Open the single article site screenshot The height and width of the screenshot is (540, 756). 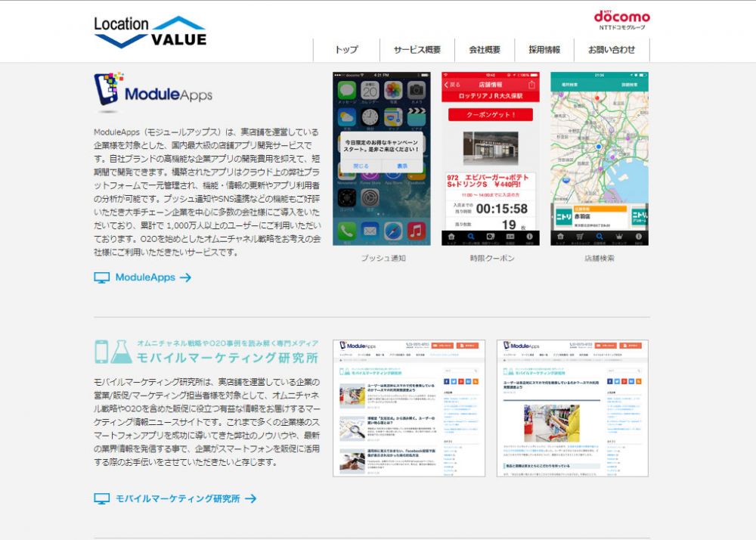point(572,408)
